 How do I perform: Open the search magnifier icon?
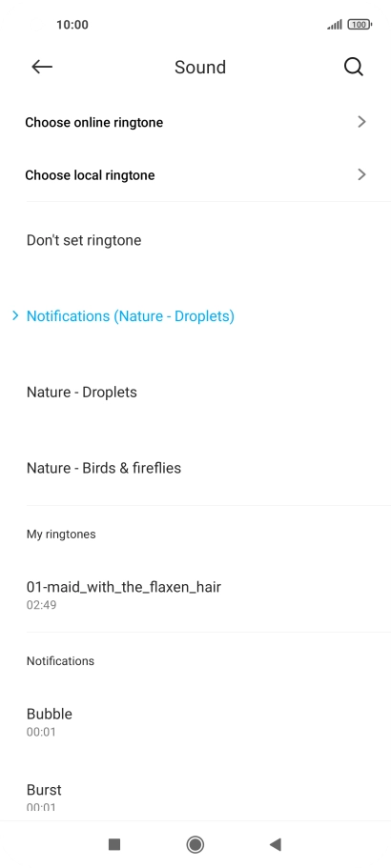point(354,67)
